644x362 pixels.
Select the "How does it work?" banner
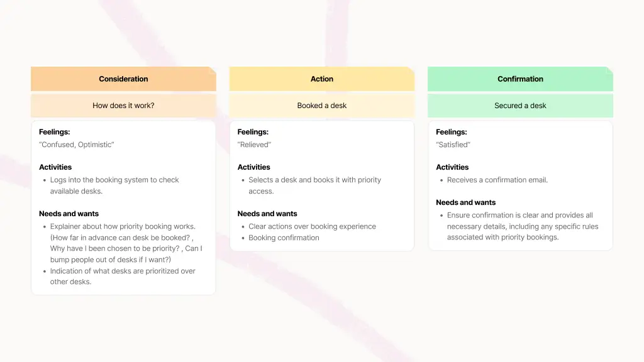pos(123,106)
